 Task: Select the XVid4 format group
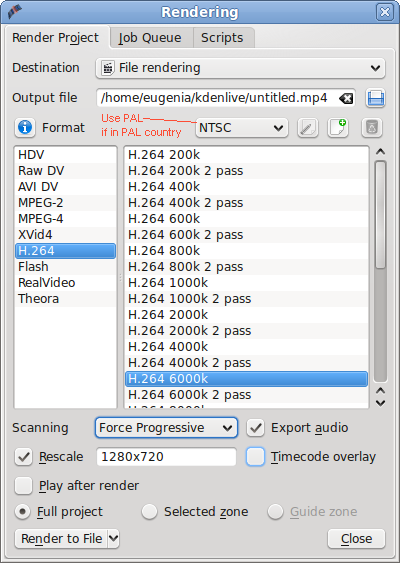click(66, 234)
